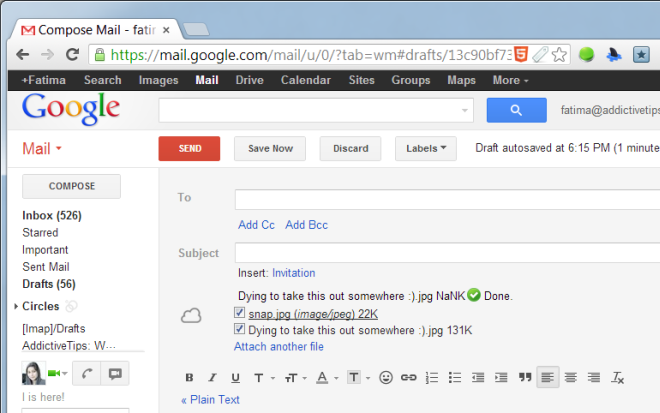Open the Labels dropdown
Screen dimensions: 660x413
[x=426, y=148]
